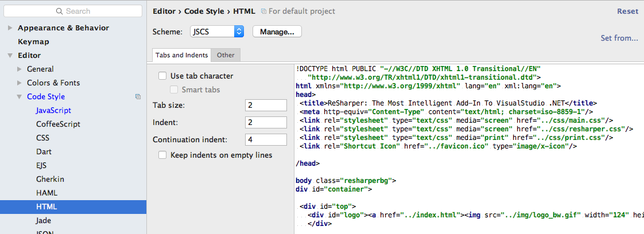This screenshot has width=644, height=234.
Task: Select JavaScript under Code Style
Action: coord(53,110)
